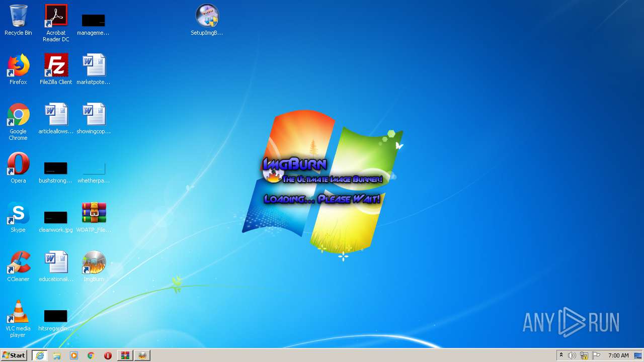
Task: Show hidden system tray icons
Action: [561, 355]
